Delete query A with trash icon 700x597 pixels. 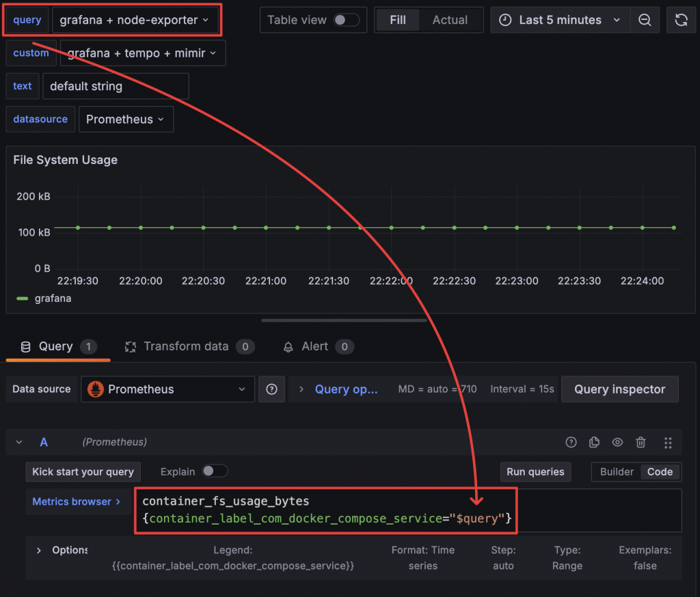pyautogui.click(x=641, y=442)
